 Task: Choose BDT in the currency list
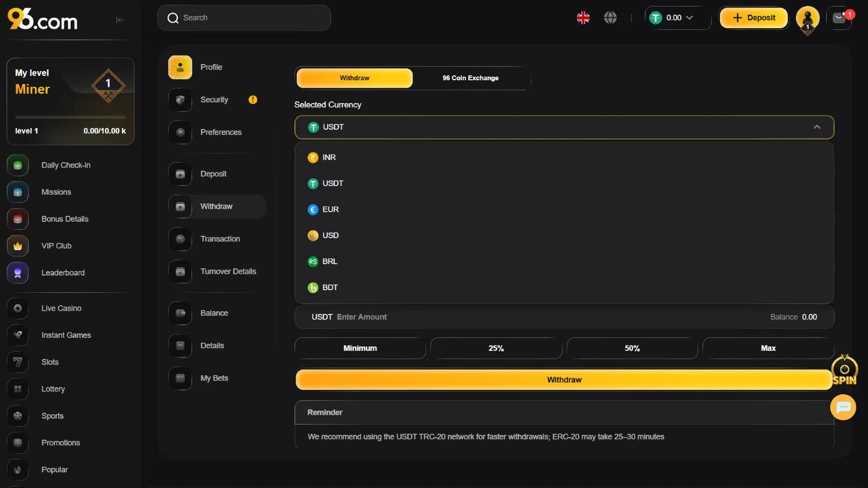pos(330,287)
